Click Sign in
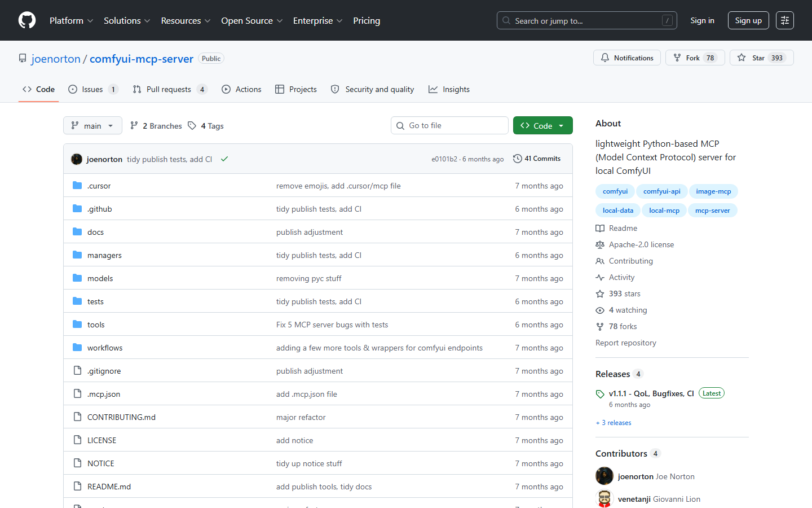This screenshot has width=812, height=508. point(702,20)
